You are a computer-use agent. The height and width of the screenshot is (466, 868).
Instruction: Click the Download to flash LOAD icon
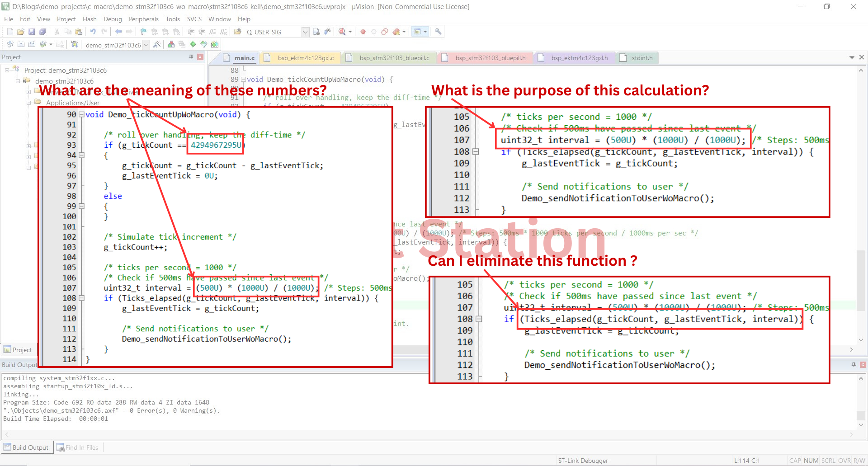click(x=75, y=44)
